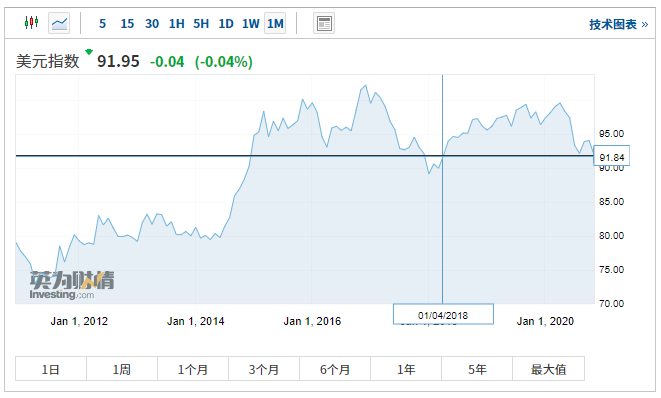Click the 95.00 y-axis label
661x398 pixels.
pos(611,134)
